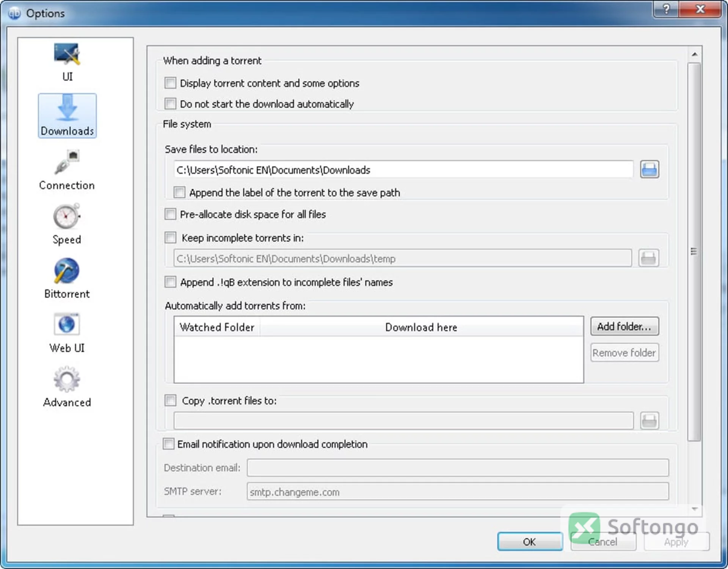728x569 pixels.
Task: Click the Save files to location path field
Action: click(403, 170)
